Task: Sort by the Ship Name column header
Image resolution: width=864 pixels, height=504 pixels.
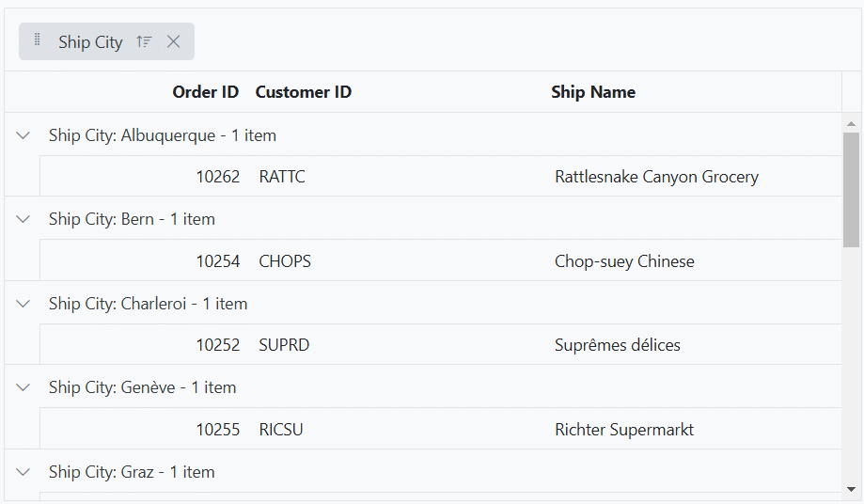Action: (592, 92)
